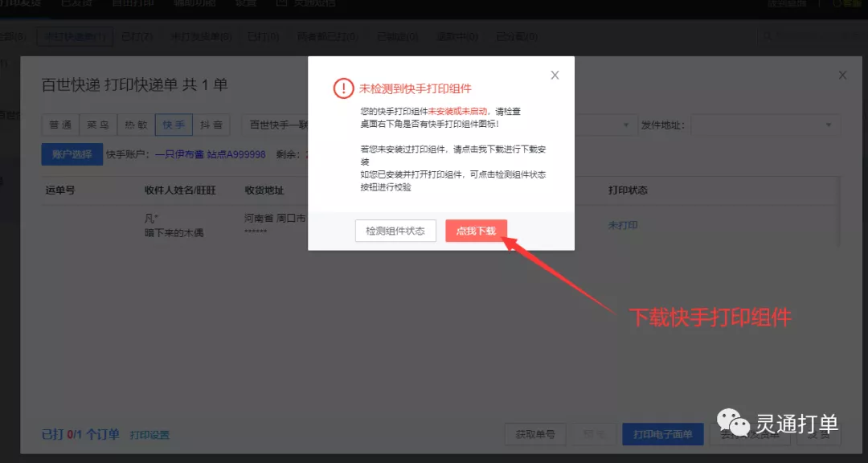
Task: Open the 一只伊布酱 站点A999998 account link
Action: click(211, 154)
